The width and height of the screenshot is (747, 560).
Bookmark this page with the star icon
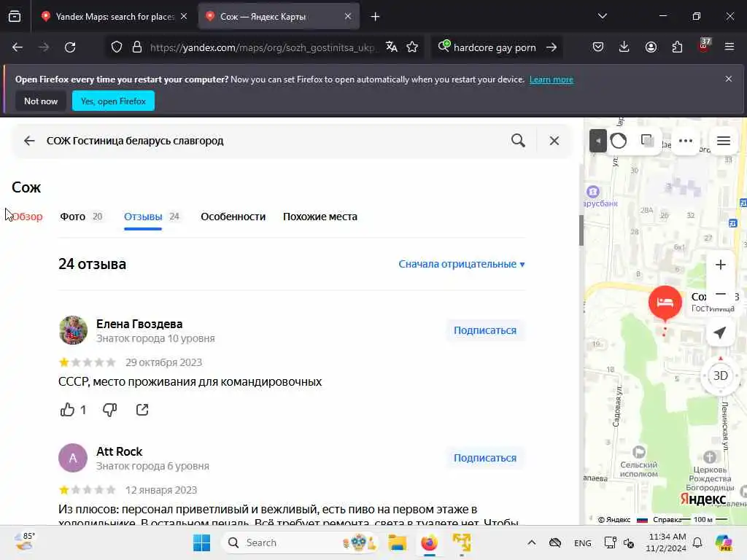[x=413, y=47]
